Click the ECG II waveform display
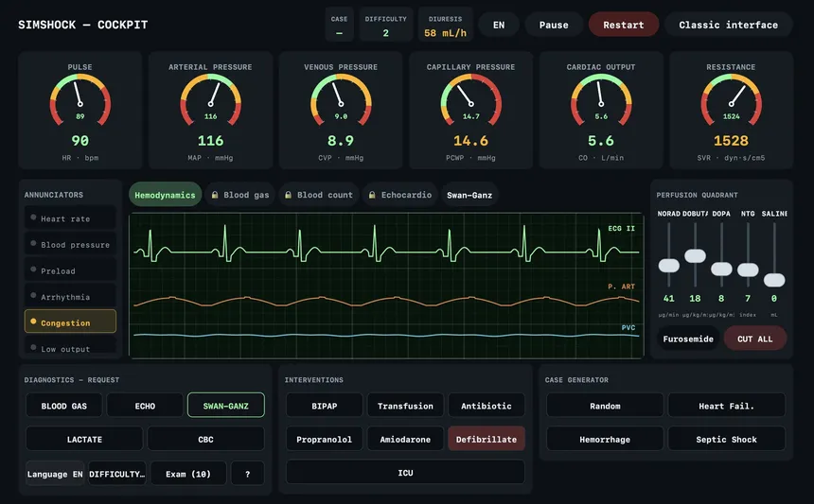 coord(386,244)
